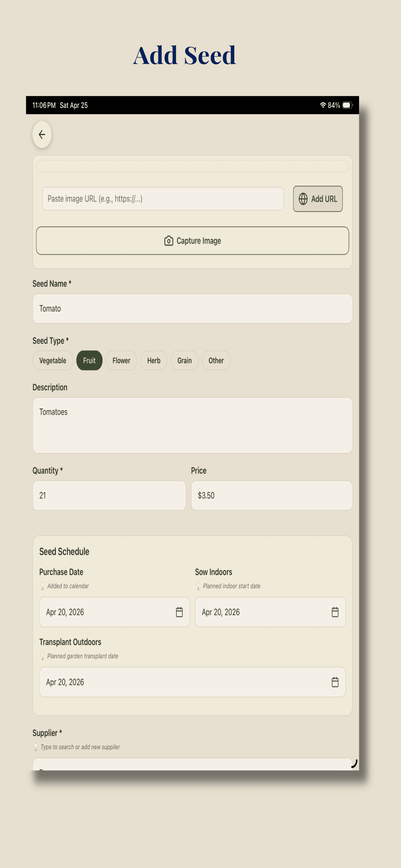Focus the Paste image URL field

coord(163,199)
